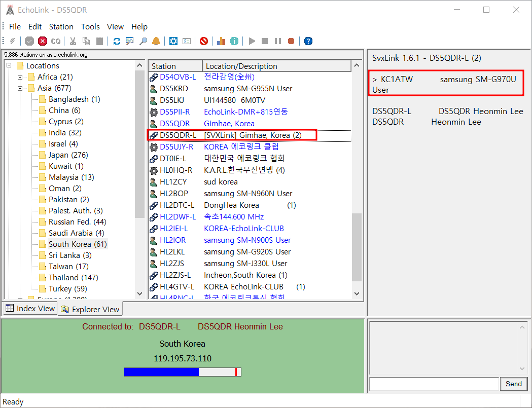
Task: Select the Thailand (147) folder
Action: click(x=74, y=277)
